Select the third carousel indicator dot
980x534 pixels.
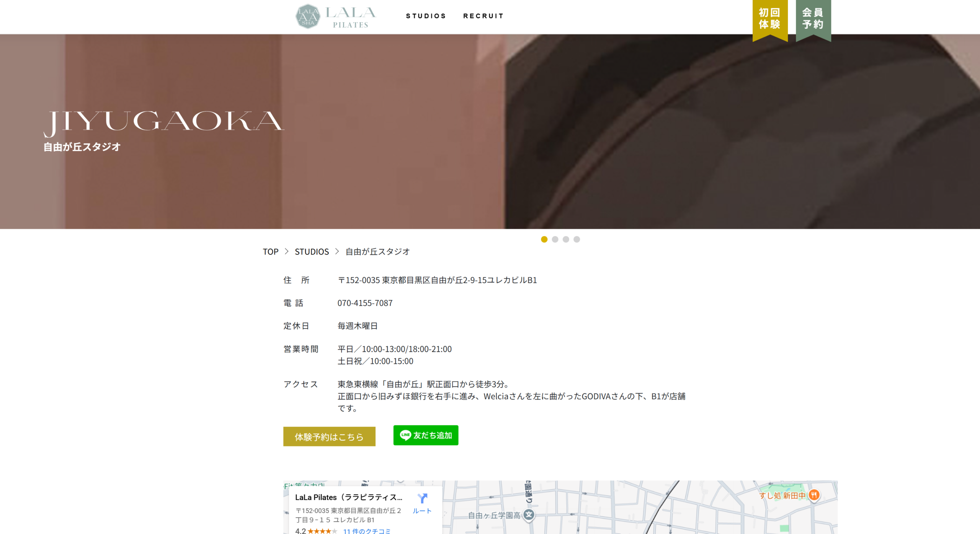coord(565,239)
